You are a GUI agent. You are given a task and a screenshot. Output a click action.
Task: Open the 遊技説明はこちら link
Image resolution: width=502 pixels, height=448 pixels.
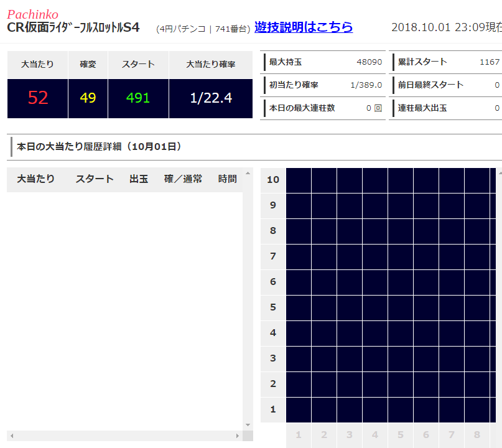(x=304, y=27)
